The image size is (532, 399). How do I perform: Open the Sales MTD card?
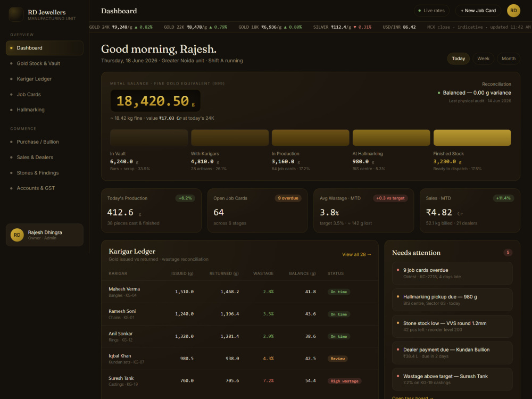(470, 211)
